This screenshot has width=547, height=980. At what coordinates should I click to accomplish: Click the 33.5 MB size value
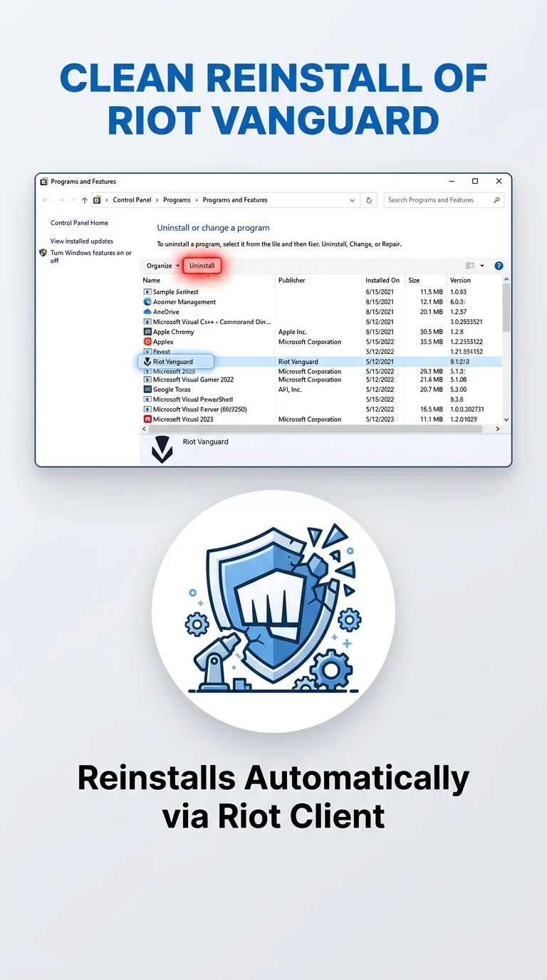pos(431,342)
